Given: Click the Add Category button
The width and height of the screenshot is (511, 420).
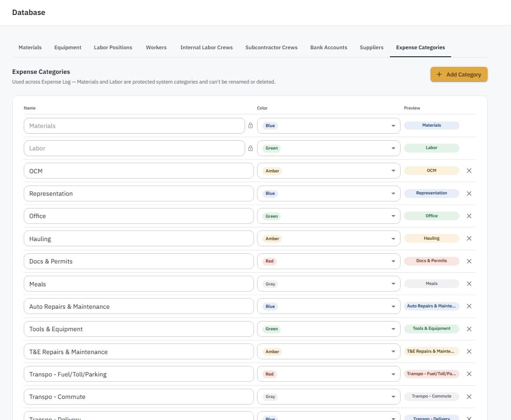Looking at the screenshot, I should pos(459,74).
